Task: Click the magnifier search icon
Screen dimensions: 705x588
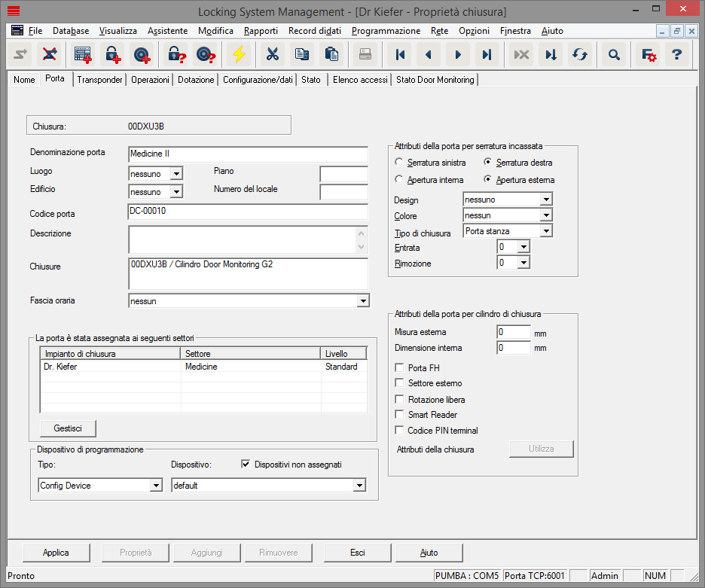Action: tap(615, 54)
